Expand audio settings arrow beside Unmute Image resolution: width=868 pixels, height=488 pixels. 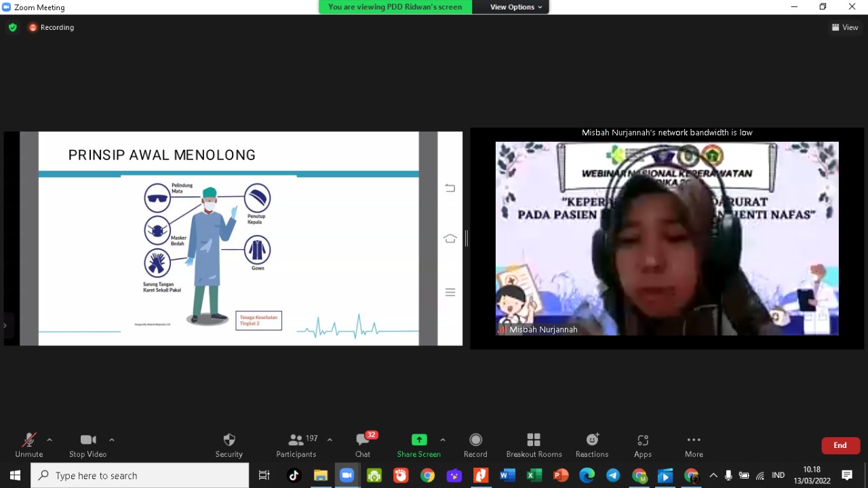tap(50, 440)
